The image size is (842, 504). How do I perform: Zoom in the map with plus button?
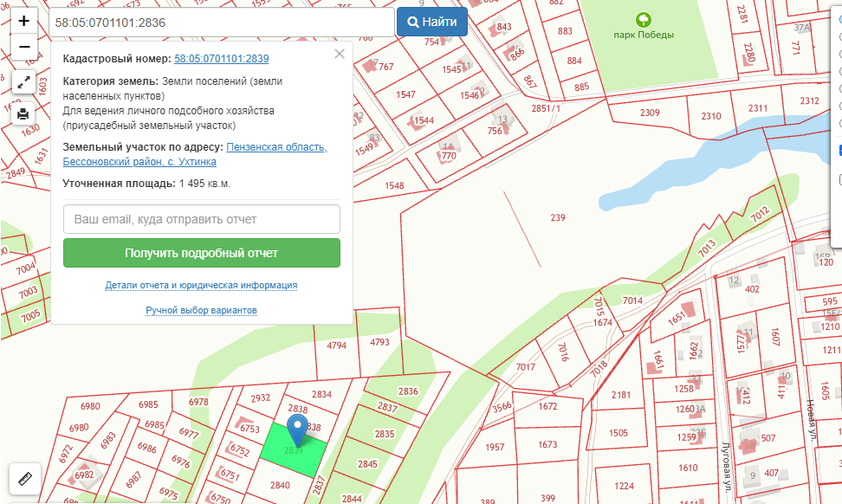pyautogui.click(x=23, y=21)
